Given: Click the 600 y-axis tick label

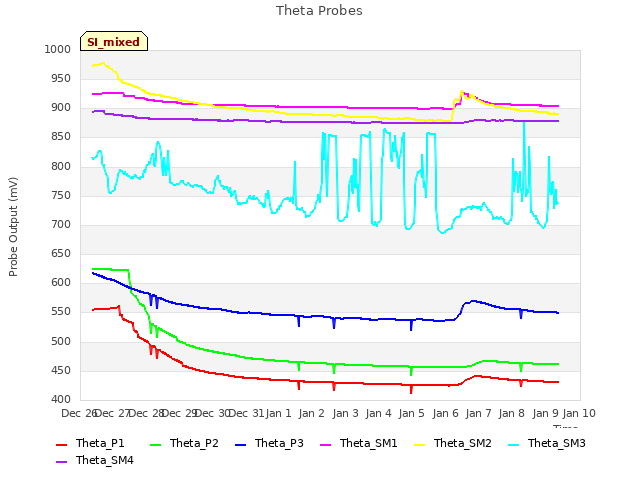Looking at the screenshot, I should (x=61, y=282).
